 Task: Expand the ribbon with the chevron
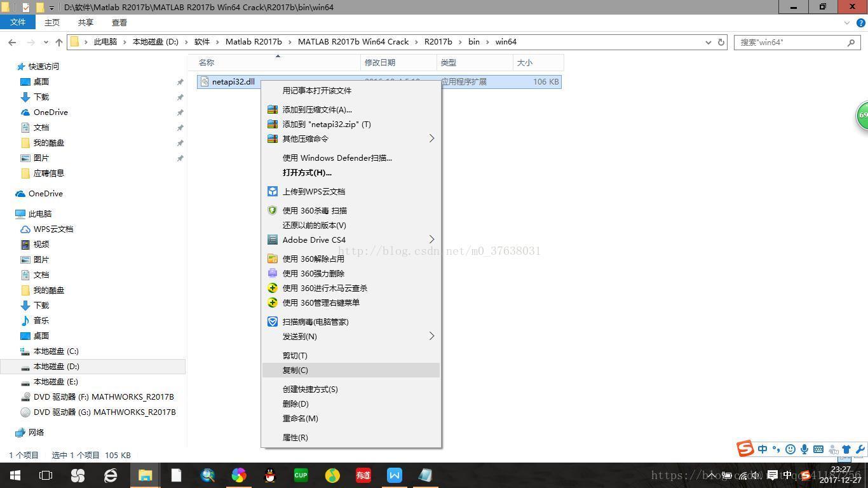[846, 22]
